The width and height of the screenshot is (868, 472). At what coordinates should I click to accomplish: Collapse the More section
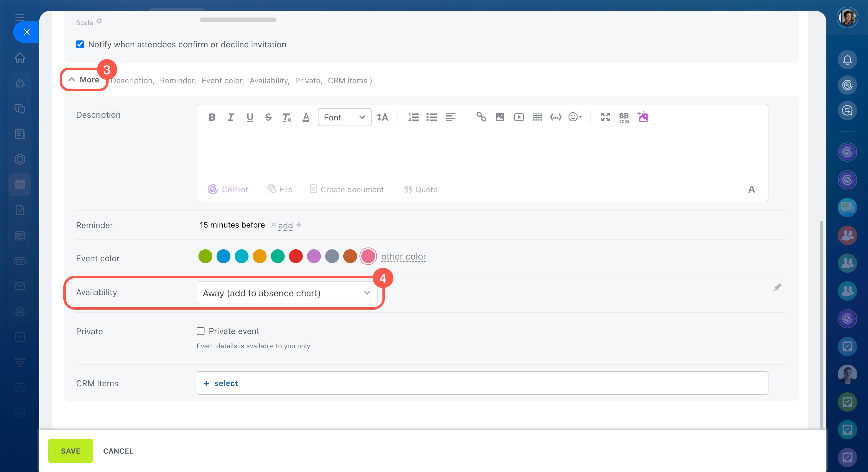[x=84, y=80]
